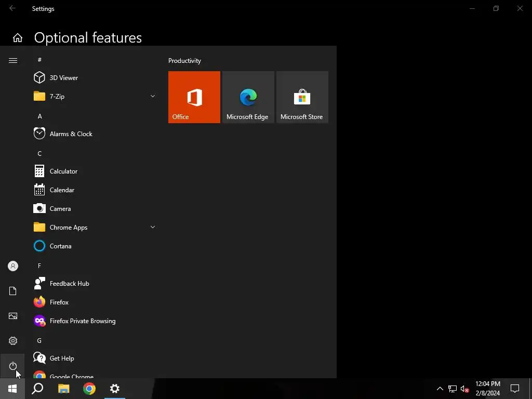Jump to the '#' letter index
532x399 pixels.
[39, 60]
